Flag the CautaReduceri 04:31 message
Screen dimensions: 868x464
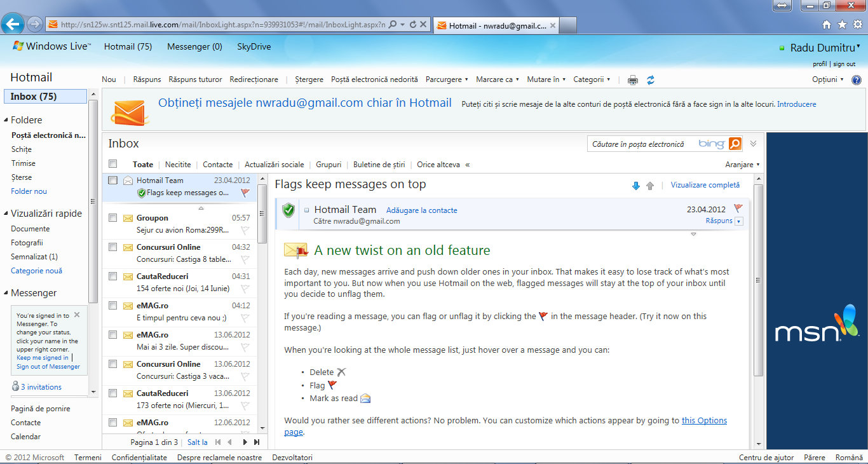(x=245, y=289)
